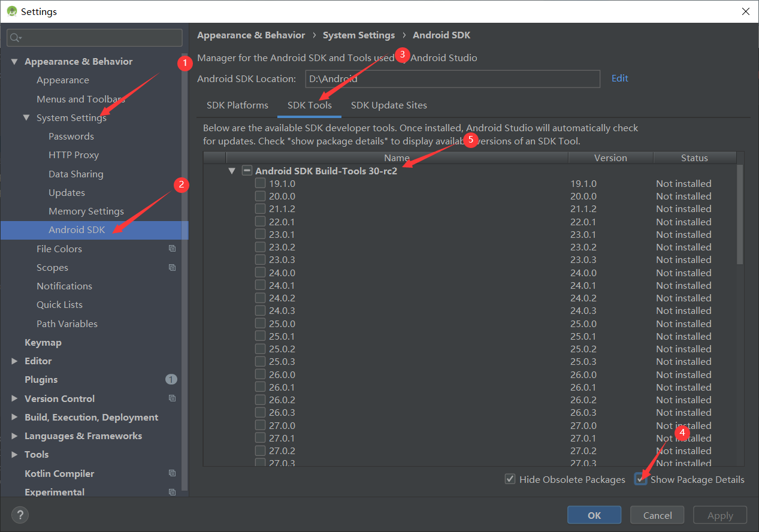Open Memory Settings page
759x532 pixels.
click(86, 211)
